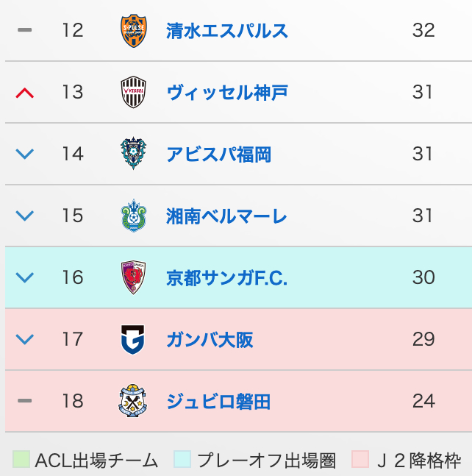Go to the ジュビロ磐田 team page

click(x=219, y=402)
